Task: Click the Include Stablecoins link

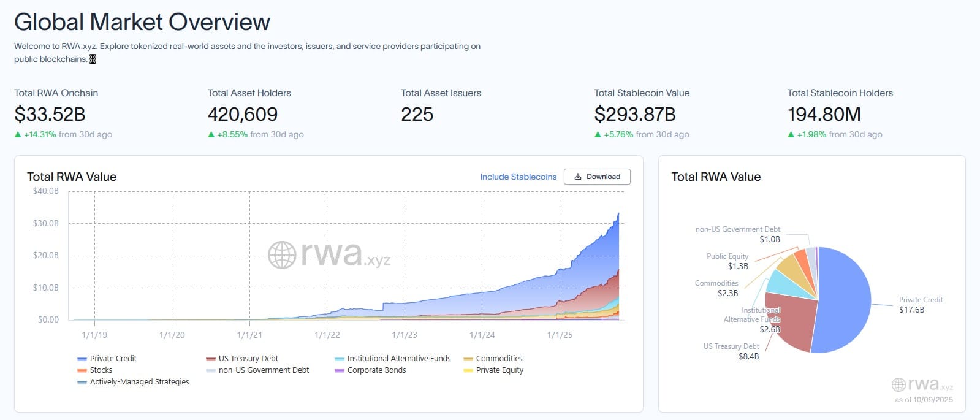Action: pyautogui.click(x=518, y=177)
